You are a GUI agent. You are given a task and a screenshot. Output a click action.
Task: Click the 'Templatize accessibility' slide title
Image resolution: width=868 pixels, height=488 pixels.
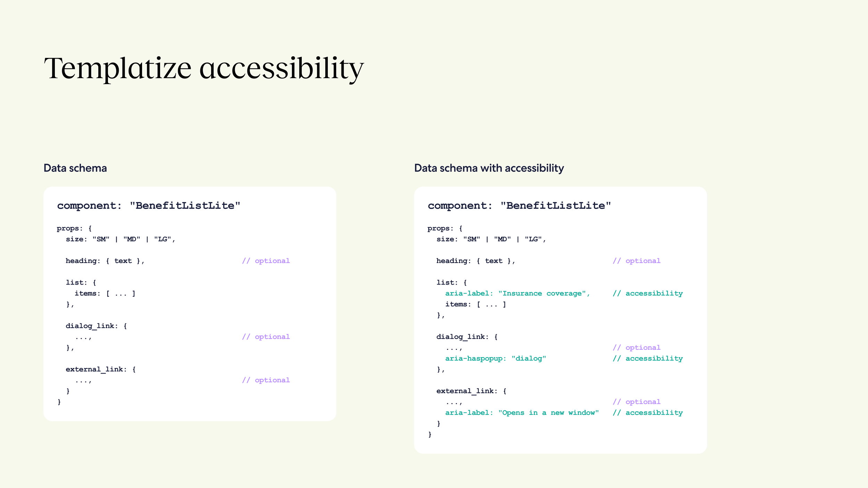click(x=204, y=69)
